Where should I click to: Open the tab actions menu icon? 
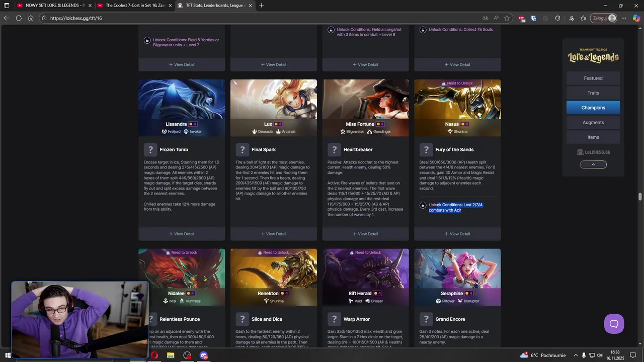pyautogui.click(x=7, y=6)
